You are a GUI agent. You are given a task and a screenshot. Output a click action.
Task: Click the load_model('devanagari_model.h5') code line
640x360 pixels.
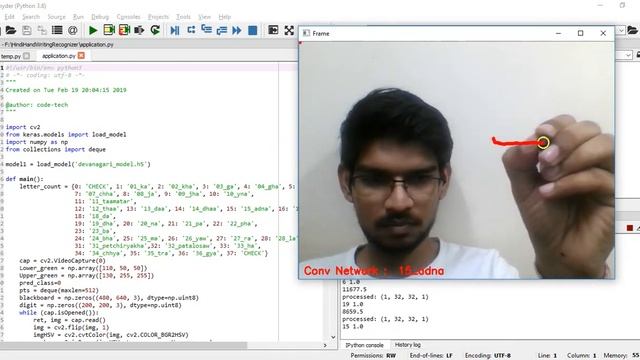click(78, 164)
